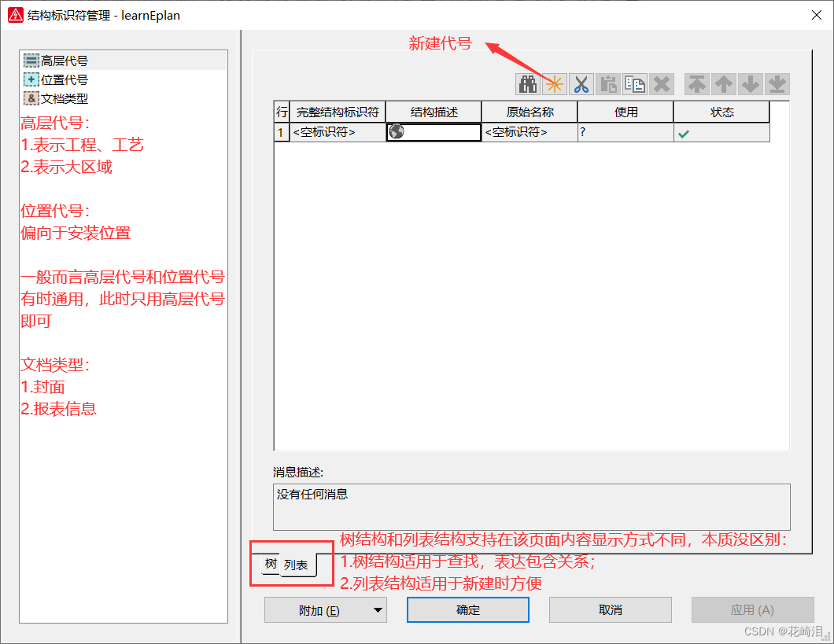Click the scissors cut icon

click(x=581, y=84)
